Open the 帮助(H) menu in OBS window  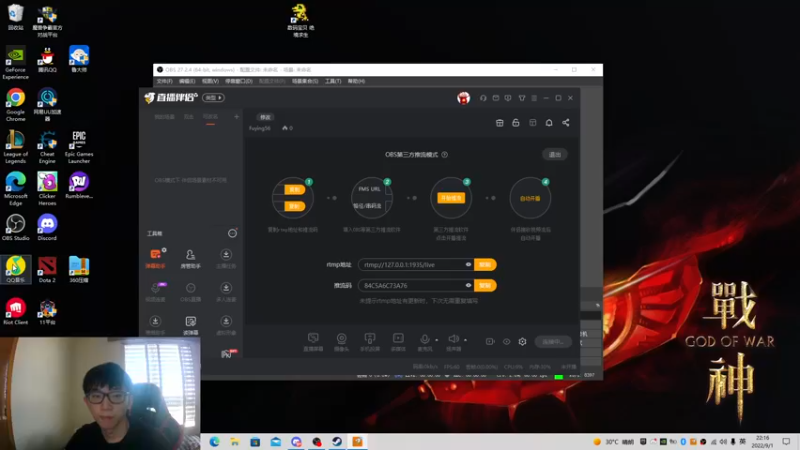point(356,81)
